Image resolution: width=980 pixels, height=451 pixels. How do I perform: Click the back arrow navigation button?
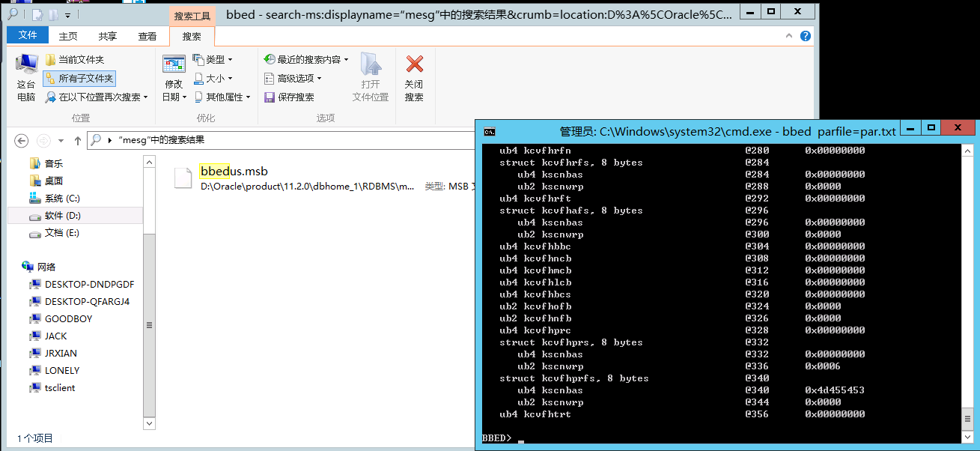pos(22,140)
